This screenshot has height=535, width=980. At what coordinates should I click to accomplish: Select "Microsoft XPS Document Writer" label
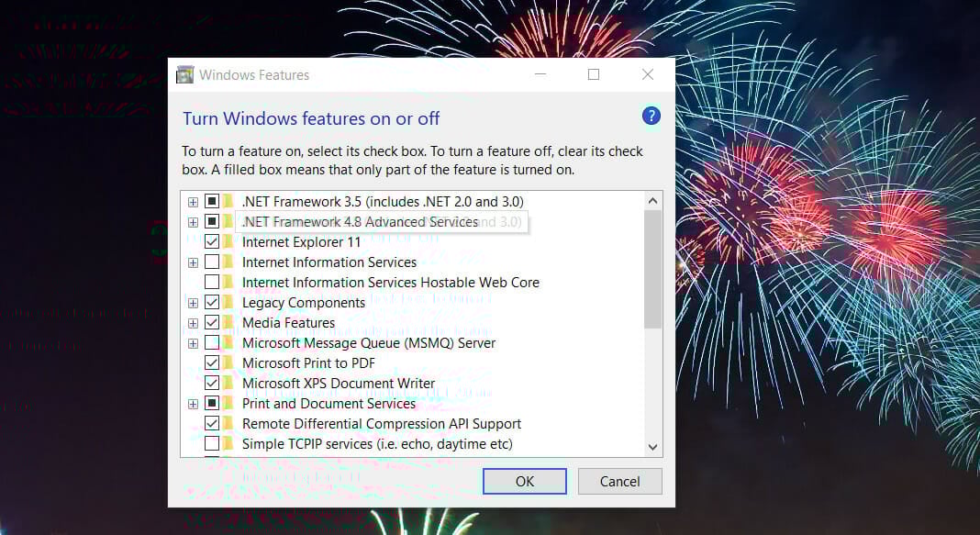[x=338, y=383]
